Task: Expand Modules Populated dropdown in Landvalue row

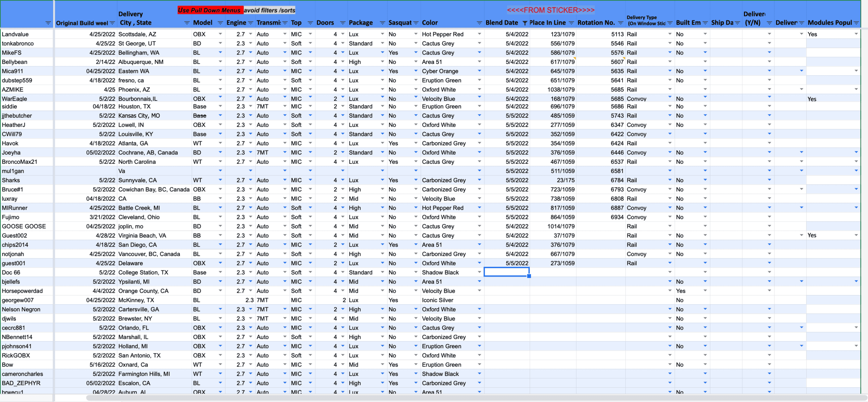Action: coord(856,34)
